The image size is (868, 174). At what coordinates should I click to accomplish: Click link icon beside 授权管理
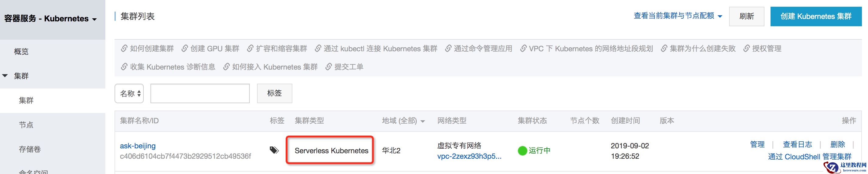pos(746,49)
